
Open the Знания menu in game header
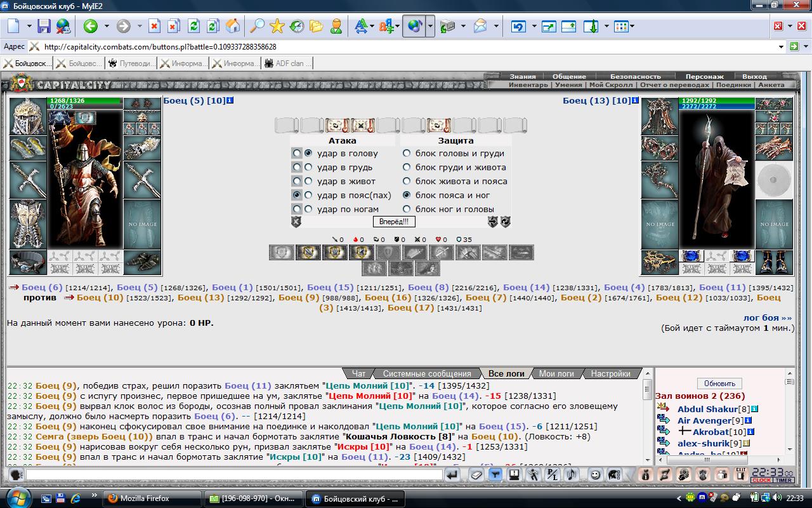[x=522, y=76]
